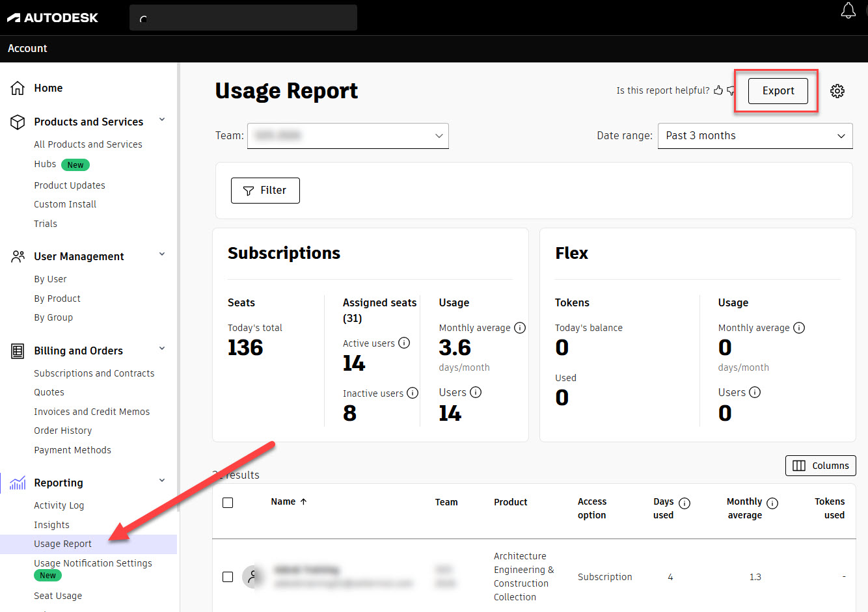Click Architecture Engineering & Construction Collection cell
Screen dimensions: 868x612
click(524, 576)
